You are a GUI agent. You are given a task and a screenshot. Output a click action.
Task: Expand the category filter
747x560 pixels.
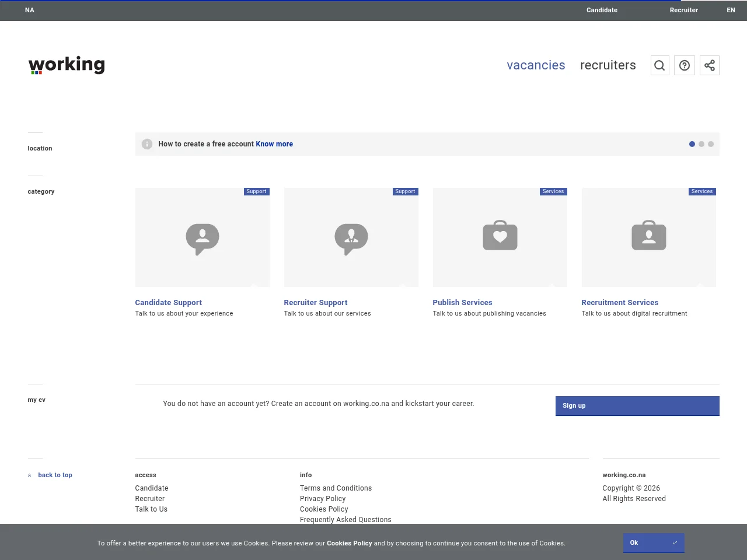point(41,191)
